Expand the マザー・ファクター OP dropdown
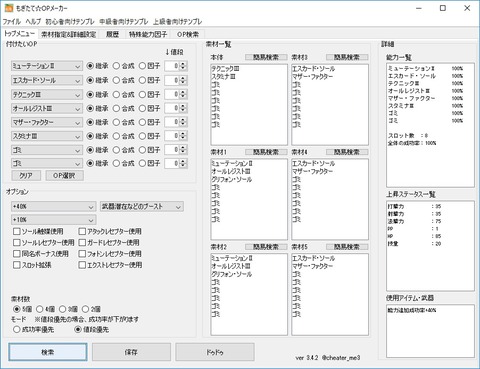 [x=46, y=122]
